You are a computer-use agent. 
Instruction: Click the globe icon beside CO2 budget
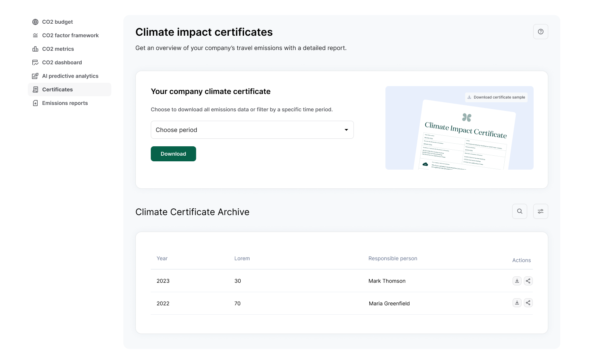35,22
